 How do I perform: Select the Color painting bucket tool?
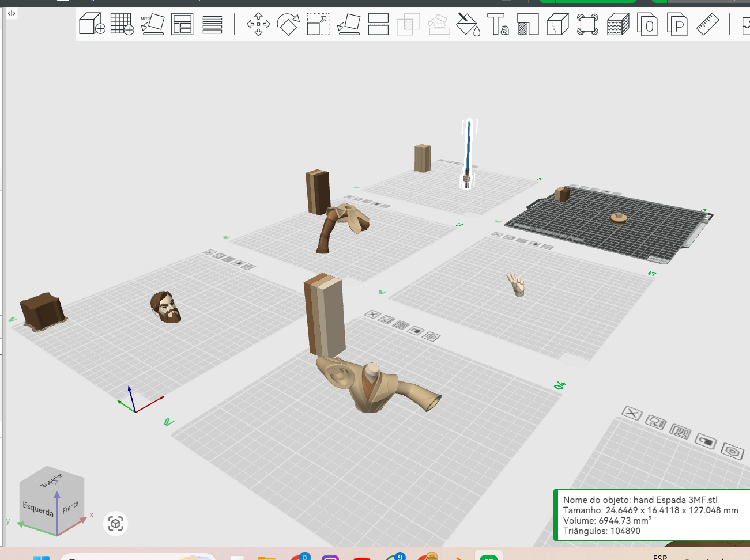[468, 24]
